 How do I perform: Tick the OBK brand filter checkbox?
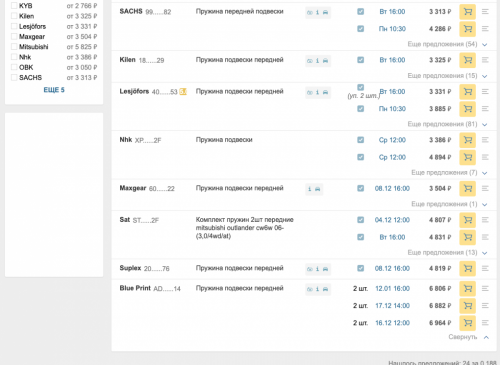pyautogui.click(x=14, y=67)
